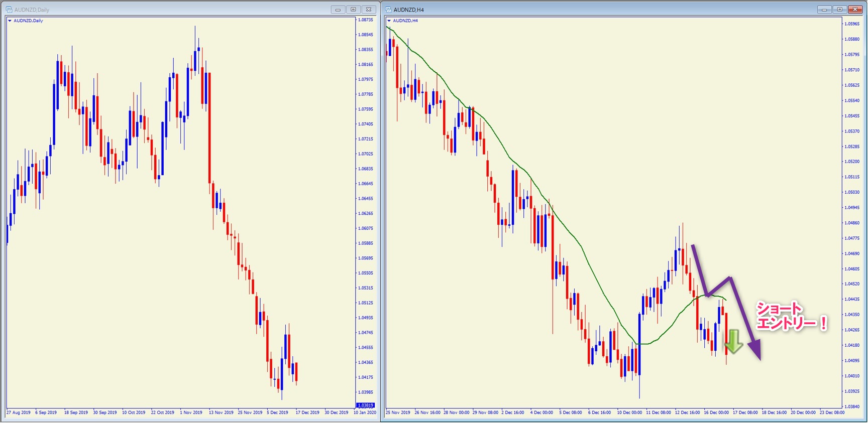This screenshot has width=868, height=423.
Task: Click the 10 Jan 2020 date label
Action: [x=365, y=412]
